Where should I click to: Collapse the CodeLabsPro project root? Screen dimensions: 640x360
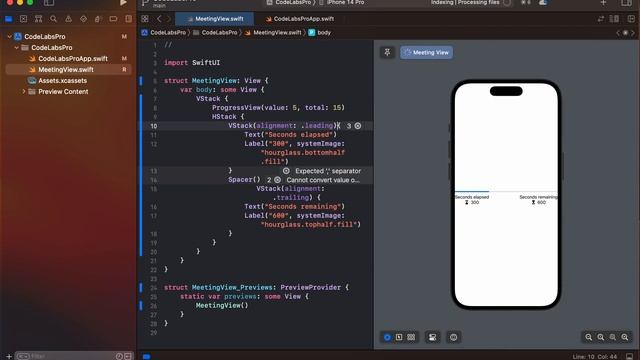coord(9,36)
